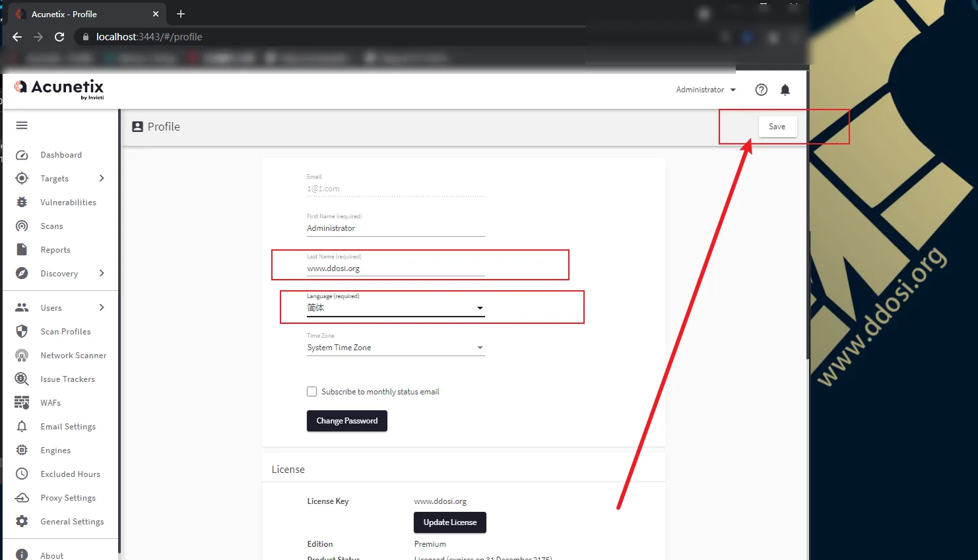The image size is (978, 560).
Task: Open General Settings menu item
Action: (73, 522)
